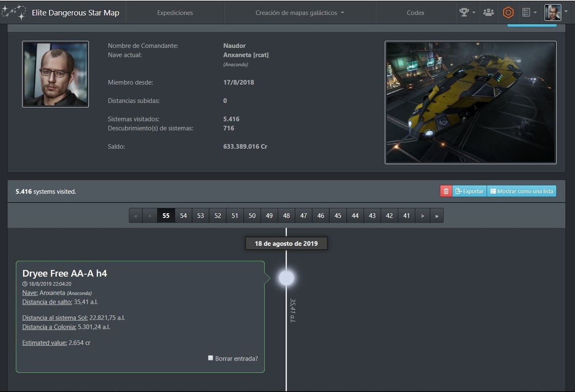Go to page 44 of visited systems
This screenshot has width=575, height=392.
tap(355, 215)
